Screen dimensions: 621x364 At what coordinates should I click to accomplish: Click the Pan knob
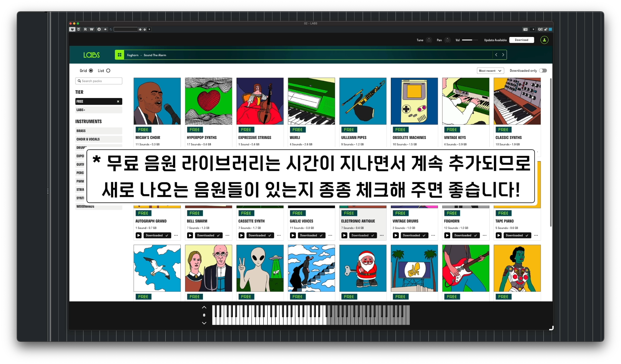point(448,40)
